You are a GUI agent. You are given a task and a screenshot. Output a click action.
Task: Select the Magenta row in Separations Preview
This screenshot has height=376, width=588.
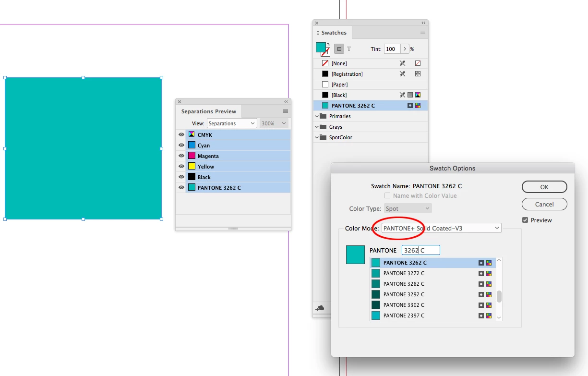(x=238, y=156)
